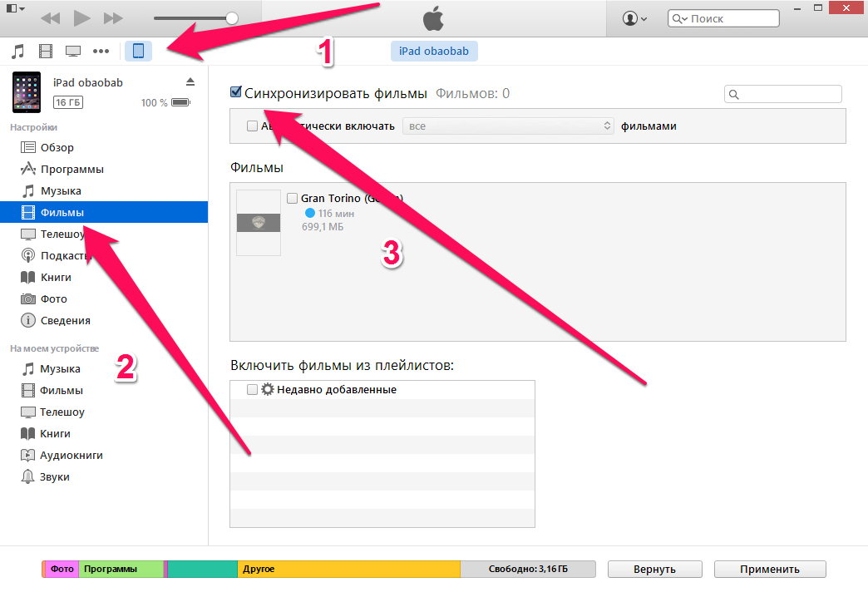Click the Фото storage segment
Viewport: 868px width, 592px height.
pos(62,569)
